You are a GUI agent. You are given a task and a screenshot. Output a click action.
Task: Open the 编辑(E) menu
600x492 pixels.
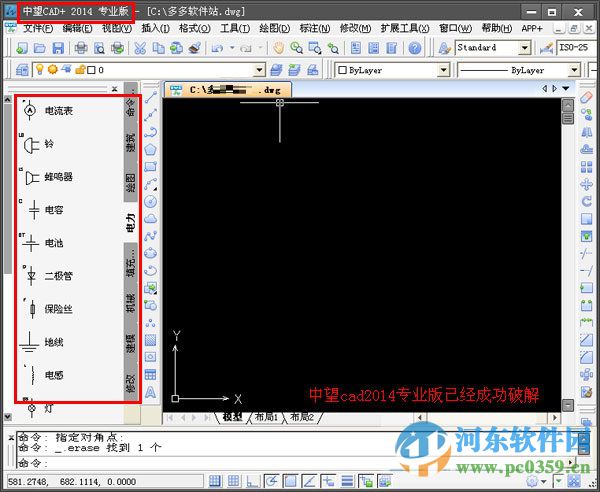pos(77,28)
